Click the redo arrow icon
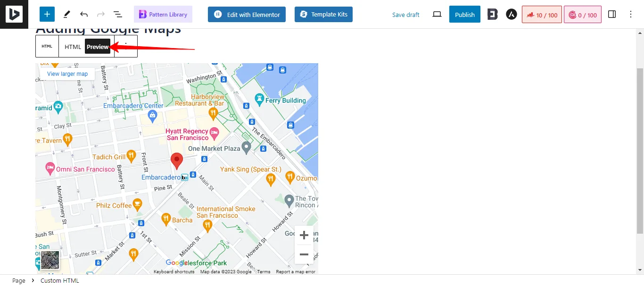644x286 pixels. (x=100, y=15)
